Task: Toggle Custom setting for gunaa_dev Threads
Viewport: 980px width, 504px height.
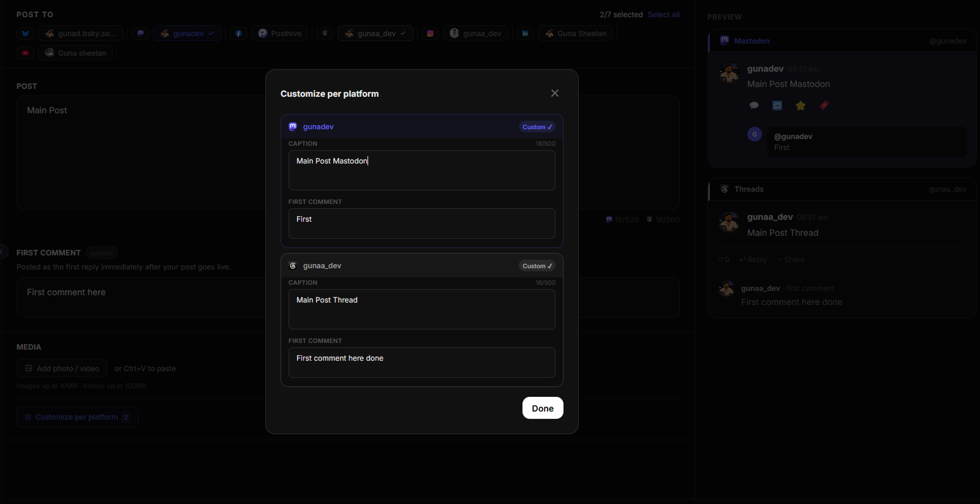Action: click(x=537, y=266)
